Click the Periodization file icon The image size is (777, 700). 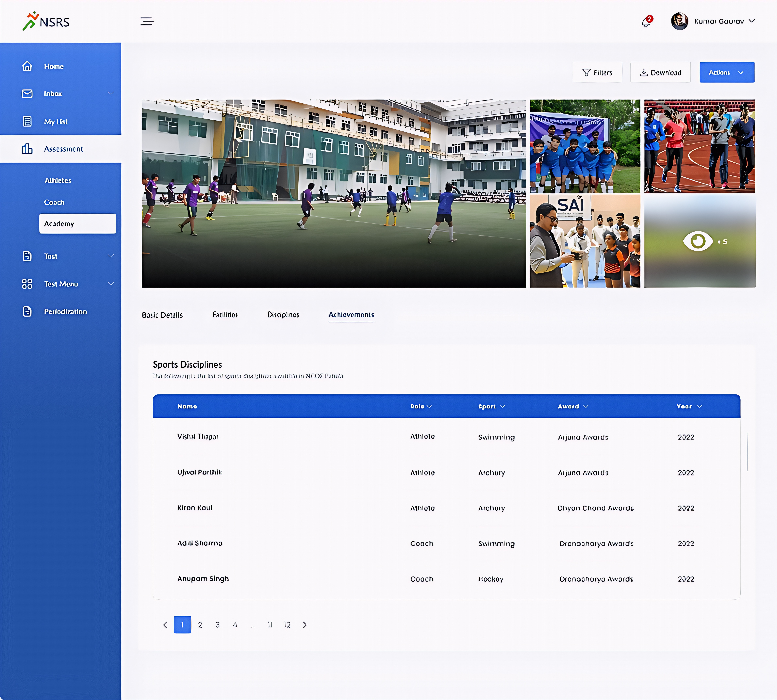click(27, 312)
